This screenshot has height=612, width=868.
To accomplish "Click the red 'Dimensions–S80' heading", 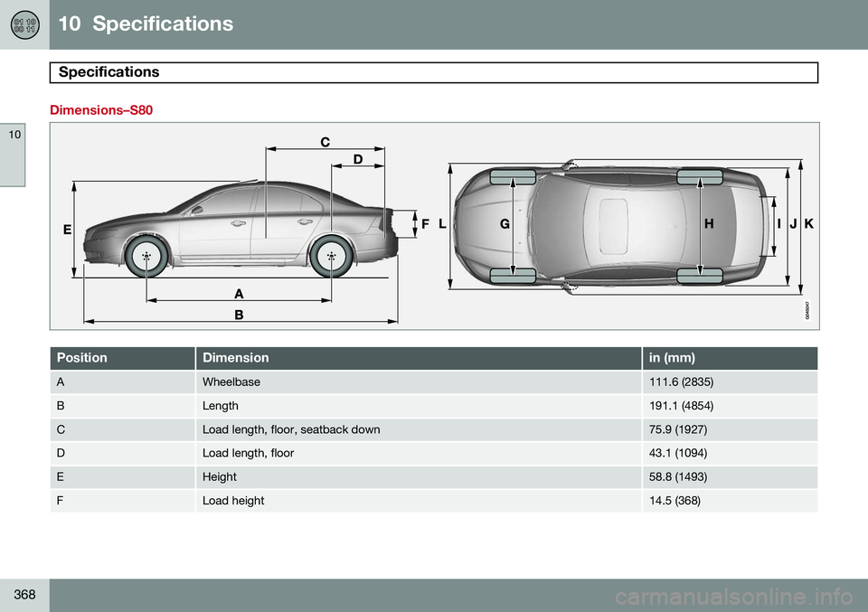I will click(101, 110).
